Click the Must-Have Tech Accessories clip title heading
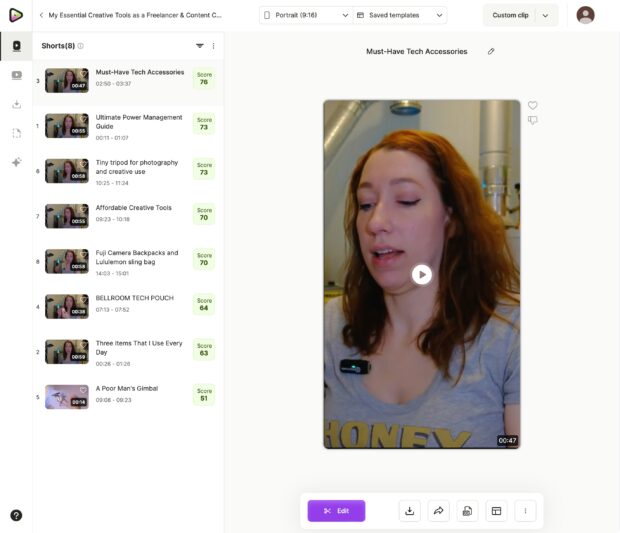This screenshot has width=620, height=533. click(x=417, y=51)
